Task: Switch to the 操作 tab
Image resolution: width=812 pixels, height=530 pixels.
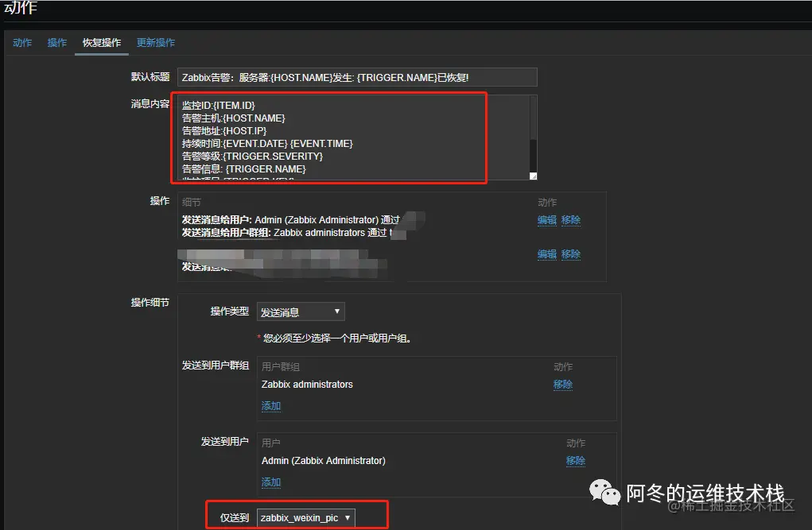Action: (56, 42)
